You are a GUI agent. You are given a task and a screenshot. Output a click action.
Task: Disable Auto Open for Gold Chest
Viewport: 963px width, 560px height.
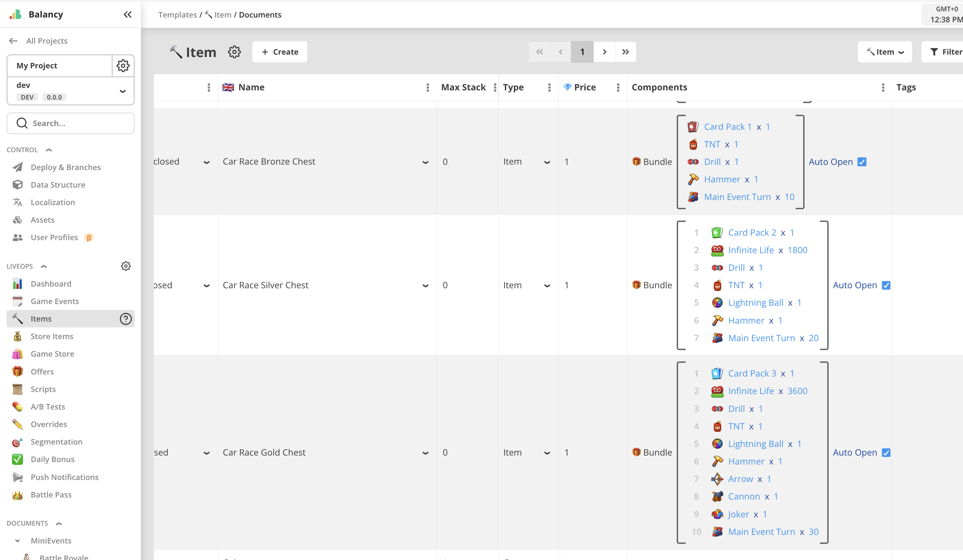click(886, 453)
